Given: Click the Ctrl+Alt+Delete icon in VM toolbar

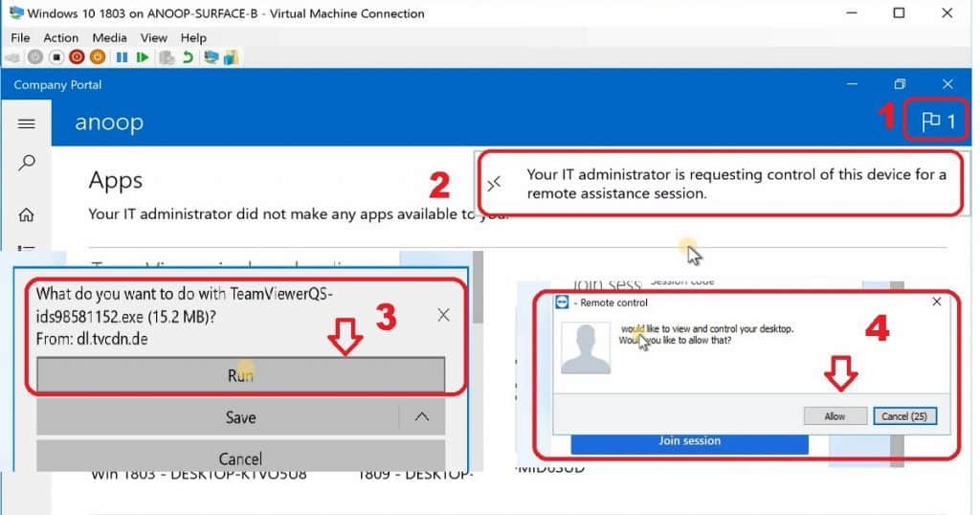Looking at the screenshot, I should (x=13, y=57).
